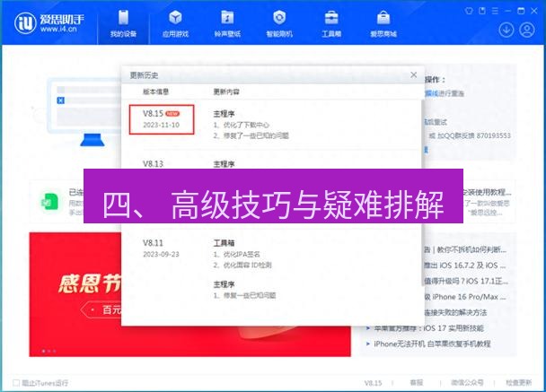The width and height of the screenshot is (546, 392).
Task: Open the iPhone无法开机 tutorial news link
Action: (x=432, y=344)
